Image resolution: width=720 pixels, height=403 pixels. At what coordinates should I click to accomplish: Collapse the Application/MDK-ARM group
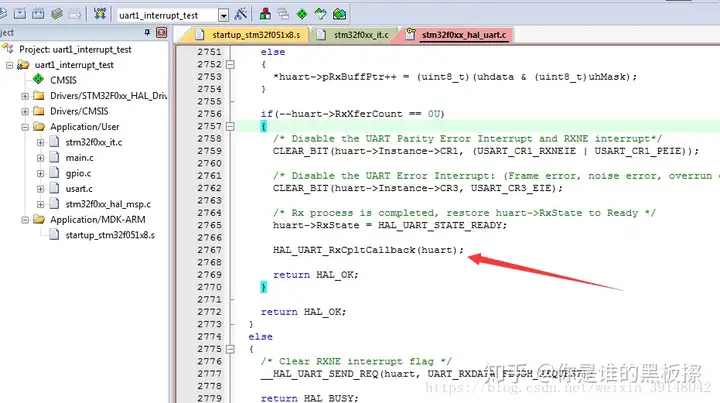[x=25, y=220]
